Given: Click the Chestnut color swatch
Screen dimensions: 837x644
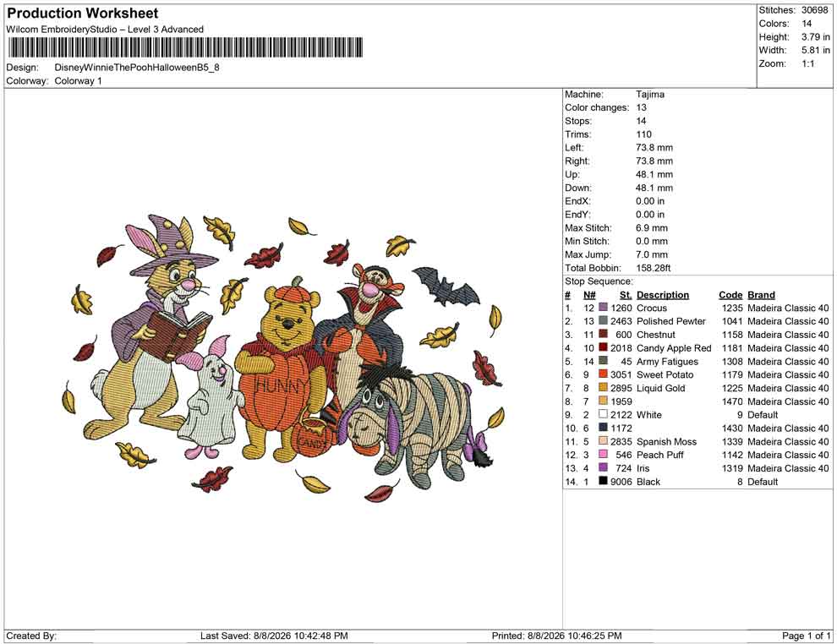Looking at the screenshot, I should (603, 334).
